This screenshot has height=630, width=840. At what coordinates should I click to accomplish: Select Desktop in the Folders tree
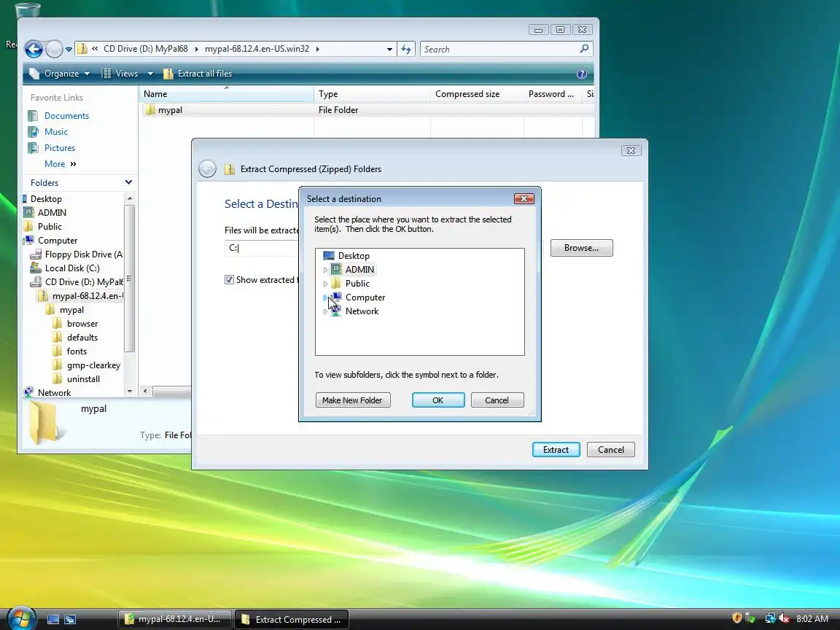pos(46,199)
